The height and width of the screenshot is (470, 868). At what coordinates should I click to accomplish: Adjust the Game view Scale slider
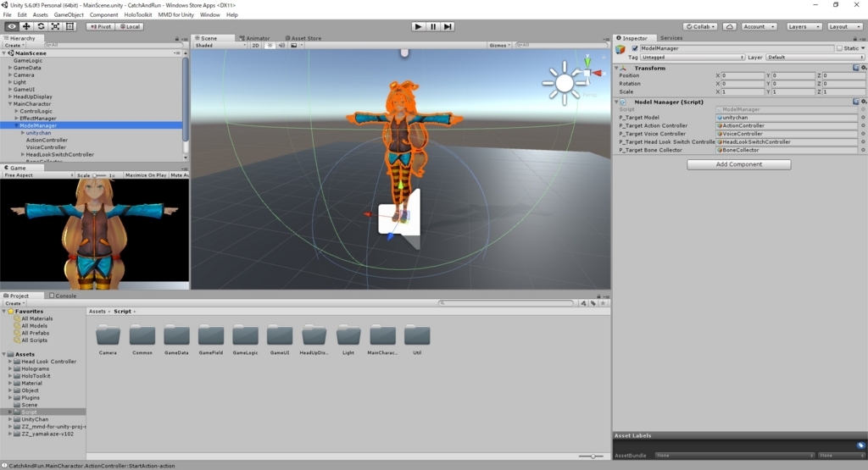[99, 175]
